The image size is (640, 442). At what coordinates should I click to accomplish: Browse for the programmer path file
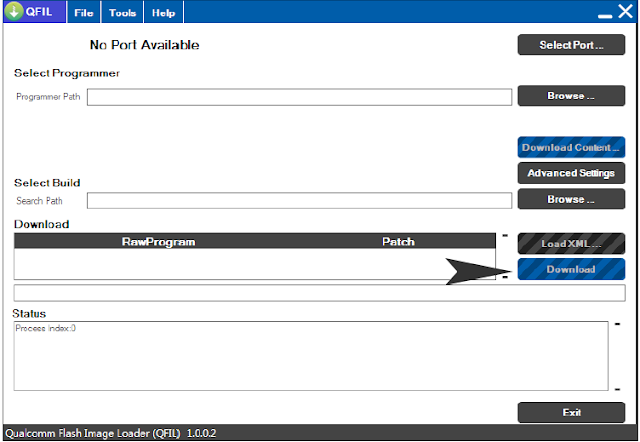571,96
